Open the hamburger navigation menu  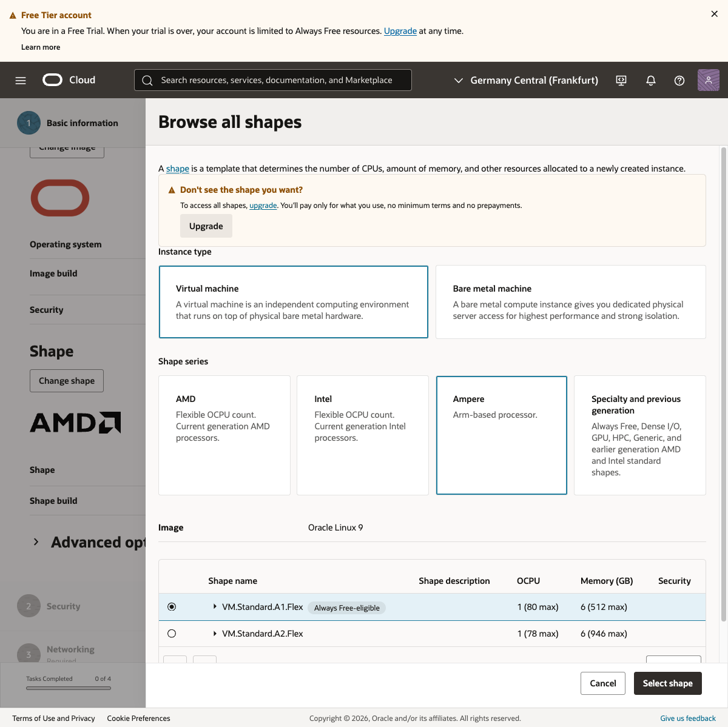[21, 80]
